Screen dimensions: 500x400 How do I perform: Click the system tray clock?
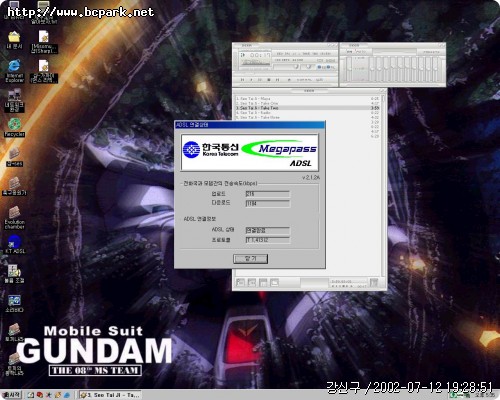click(485, 395)
